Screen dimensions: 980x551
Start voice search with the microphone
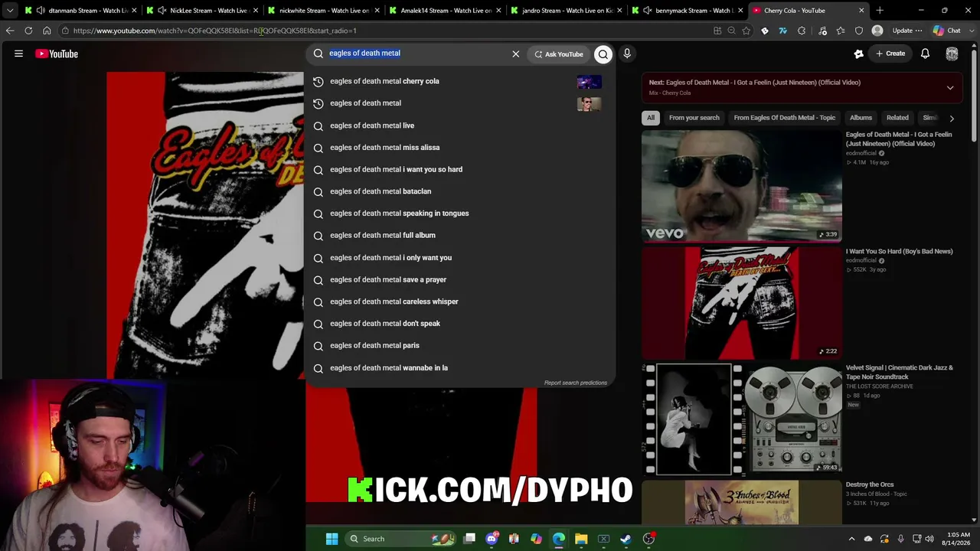pos(627,54)
